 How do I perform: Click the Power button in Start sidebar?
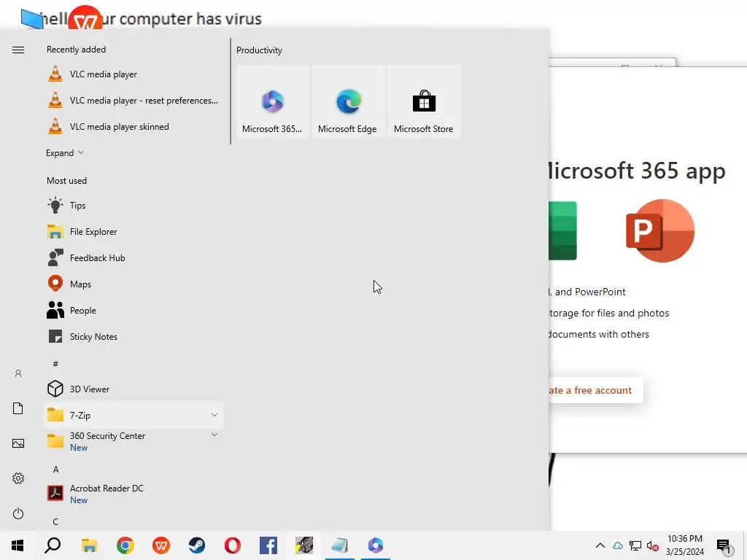18,513
